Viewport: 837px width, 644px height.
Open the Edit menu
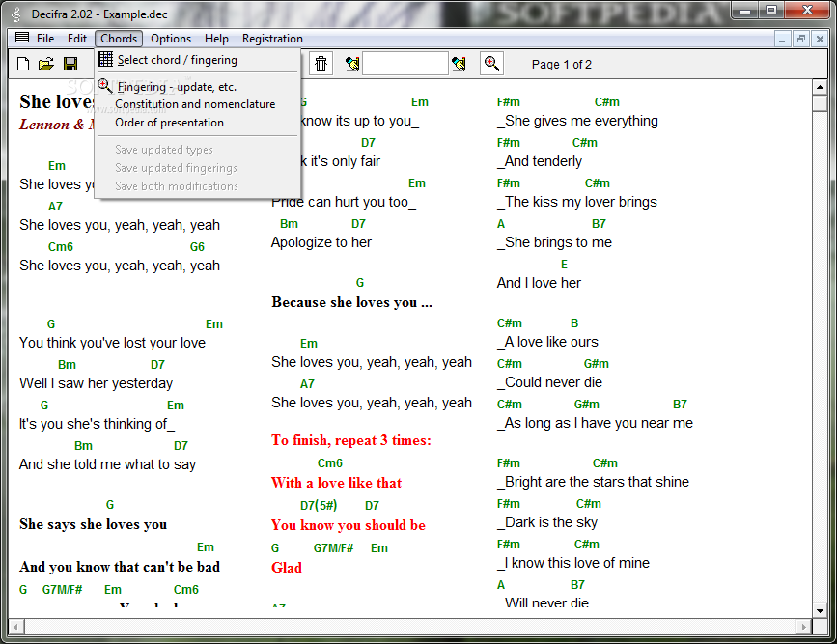coord(77,39)
